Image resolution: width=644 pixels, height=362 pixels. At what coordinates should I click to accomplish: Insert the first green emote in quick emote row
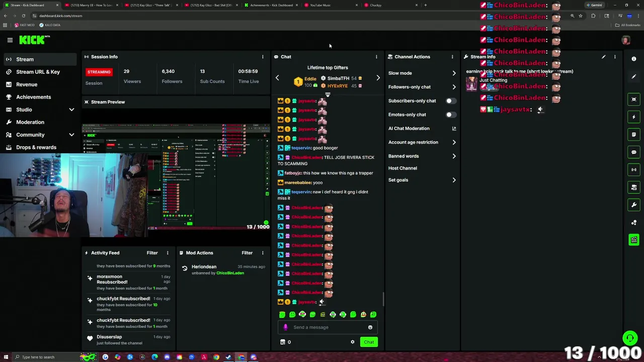click(x=282, y=314)
